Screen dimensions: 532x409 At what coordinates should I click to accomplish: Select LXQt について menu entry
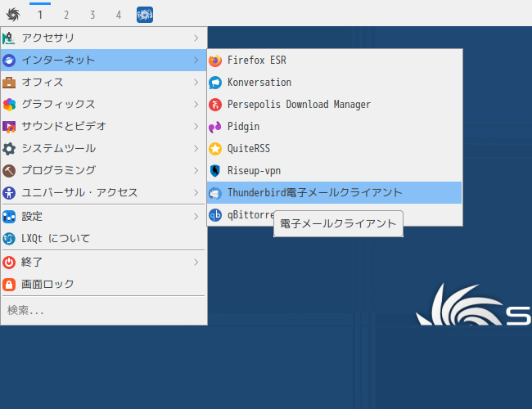tap(103, 238)
